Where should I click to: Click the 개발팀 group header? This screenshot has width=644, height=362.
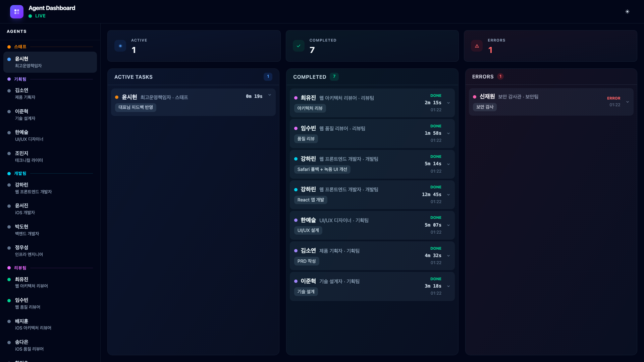click(20, 173)
